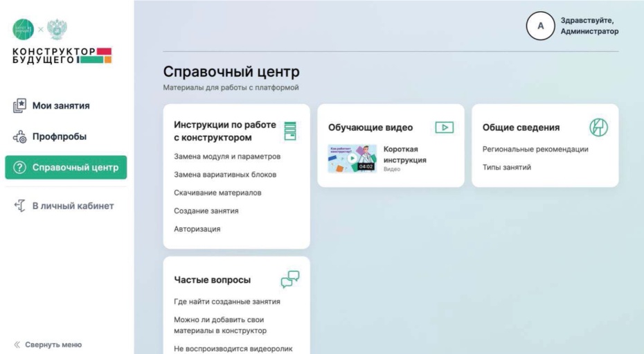Open Не воспроизводится видеоролик question

(x=233, y=348)
